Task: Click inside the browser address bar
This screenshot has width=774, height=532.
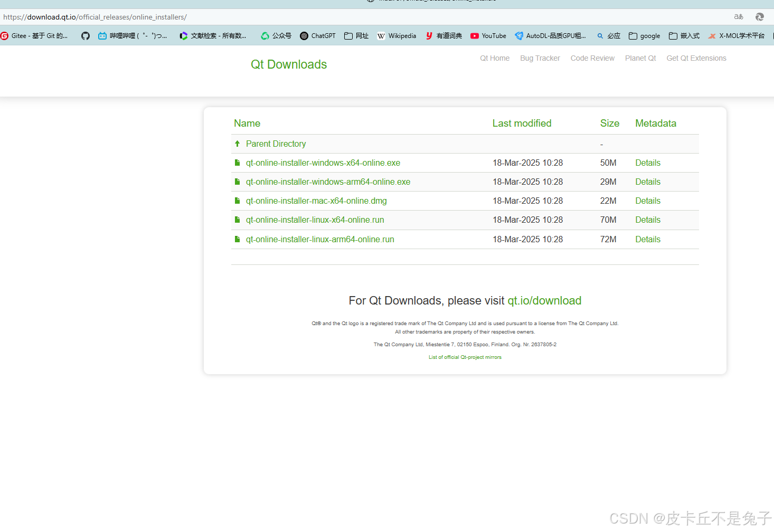Action: pyautogui.click(x=317, y=17)
